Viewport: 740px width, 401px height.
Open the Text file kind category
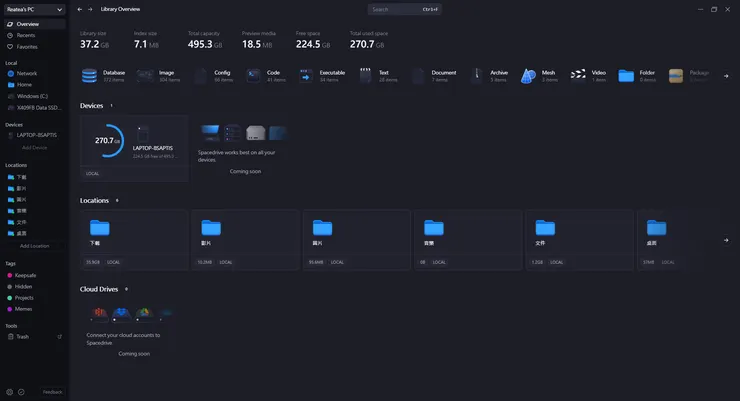(x=378, y=75)
